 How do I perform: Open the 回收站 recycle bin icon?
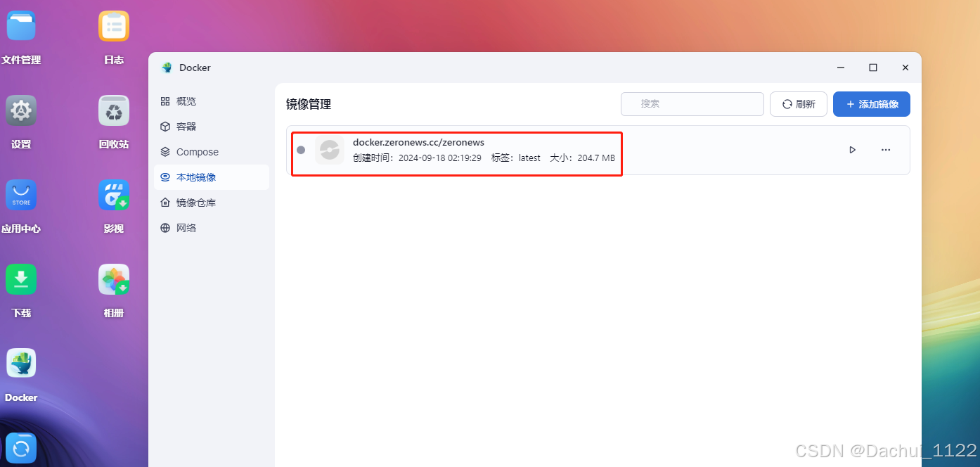point(114,110)
